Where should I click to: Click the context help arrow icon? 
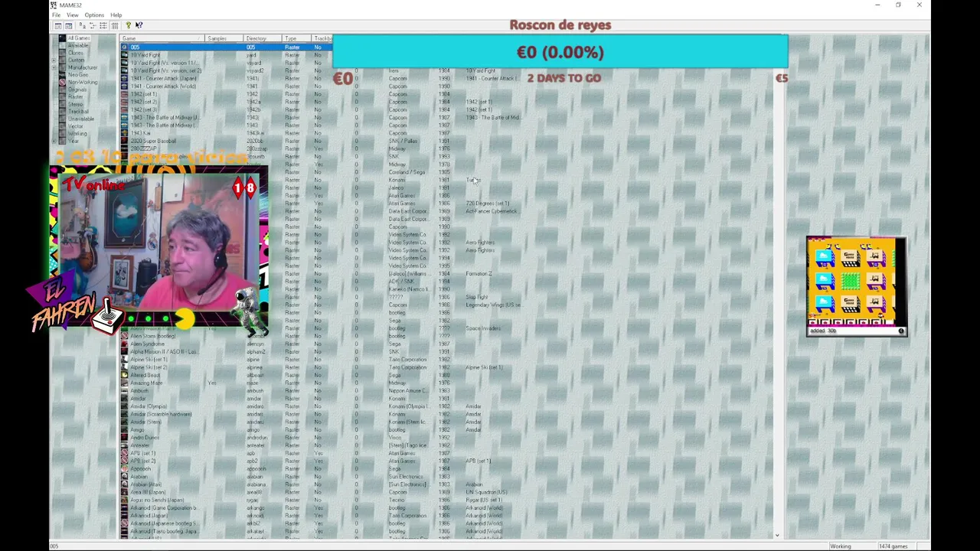tap(139, 25)
